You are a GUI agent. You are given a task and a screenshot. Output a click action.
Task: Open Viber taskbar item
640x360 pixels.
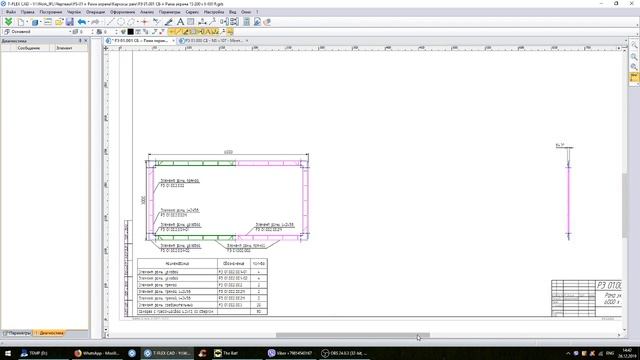coord(291,353)
